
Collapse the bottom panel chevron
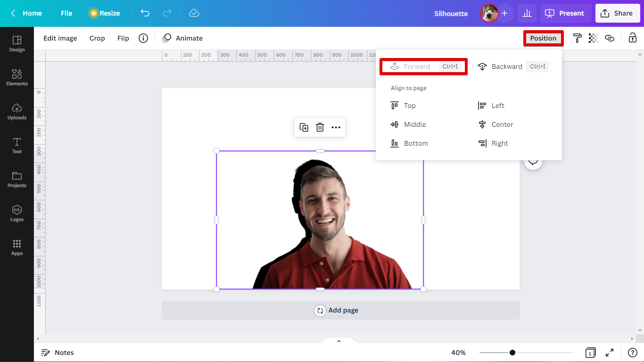point(339,340)
